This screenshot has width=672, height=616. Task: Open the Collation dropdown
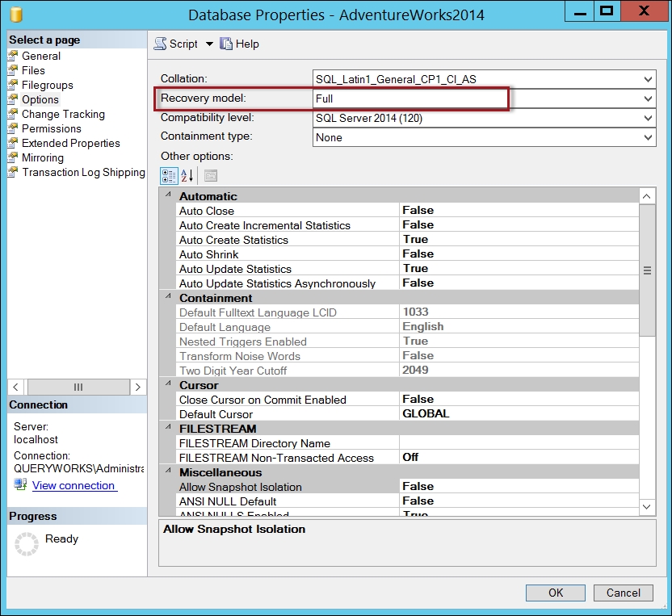(648, 79)
